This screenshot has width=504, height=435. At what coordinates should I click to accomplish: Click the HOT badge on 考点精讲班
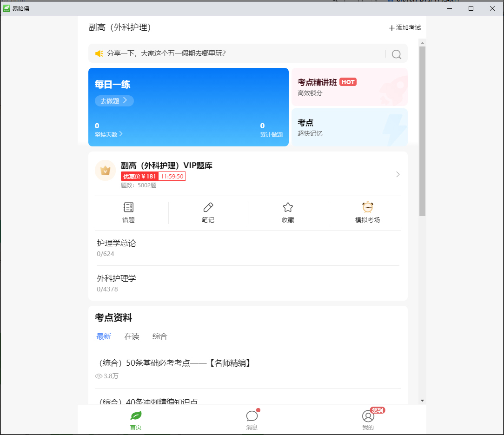click(348, 82)
